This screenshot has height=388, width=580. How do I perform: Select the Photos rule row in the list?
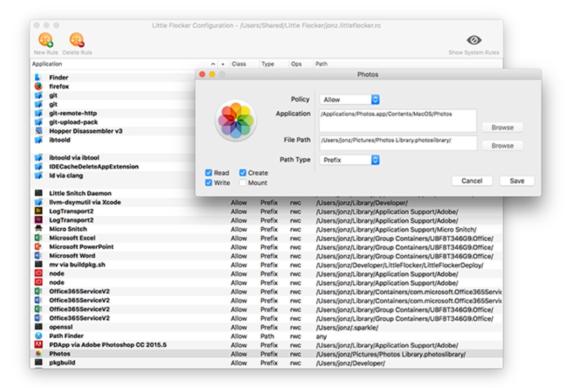(x=266, y=354)
